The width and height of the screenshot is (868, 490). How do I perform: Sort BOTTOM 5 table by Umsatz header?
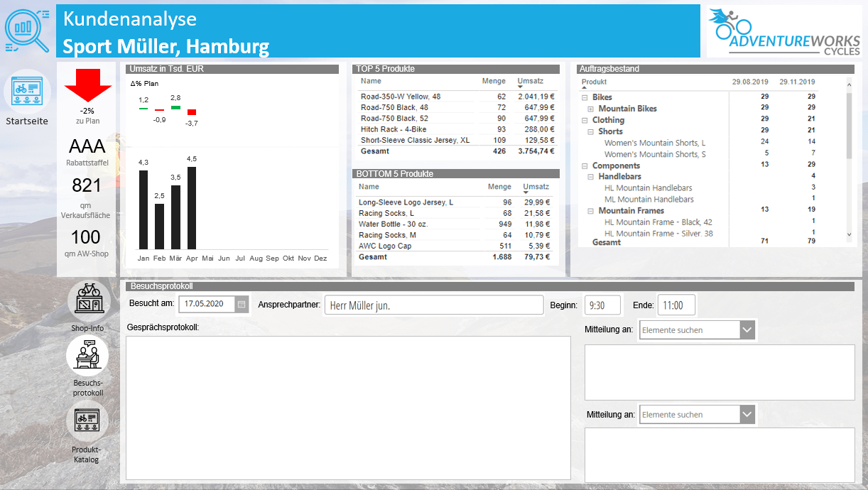pyautogui.click(x=536, y=187)
